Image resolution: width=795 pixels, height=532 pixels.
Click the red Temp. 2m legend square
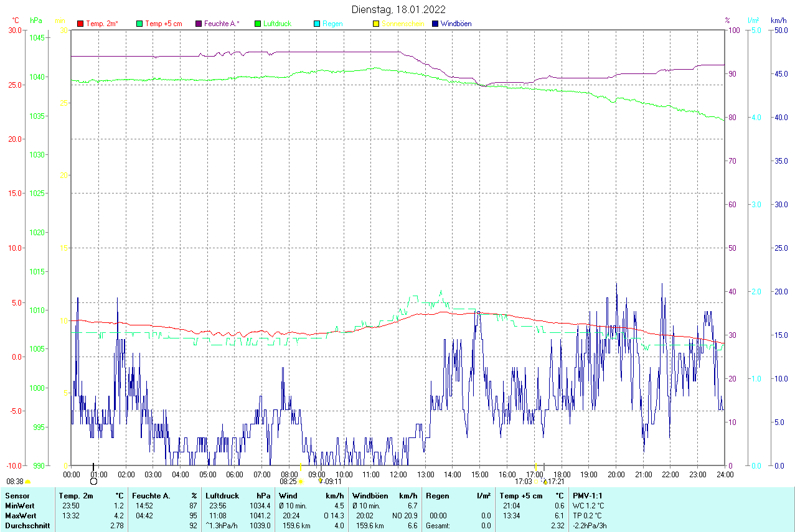point(80,24)
